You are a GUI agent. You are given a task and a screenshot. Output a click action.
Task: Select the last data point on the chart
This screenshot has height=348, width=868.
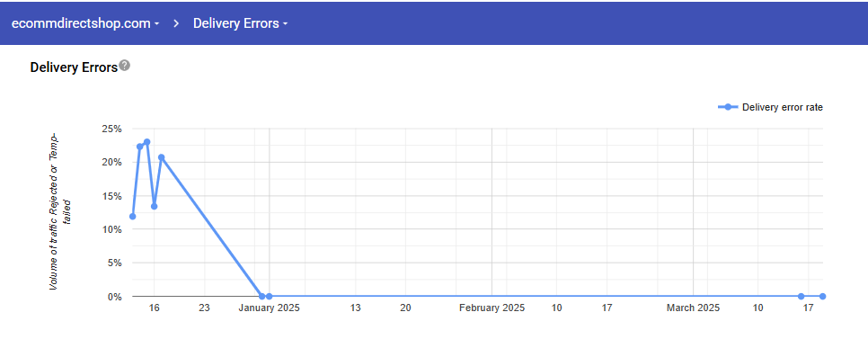[822, 297]
